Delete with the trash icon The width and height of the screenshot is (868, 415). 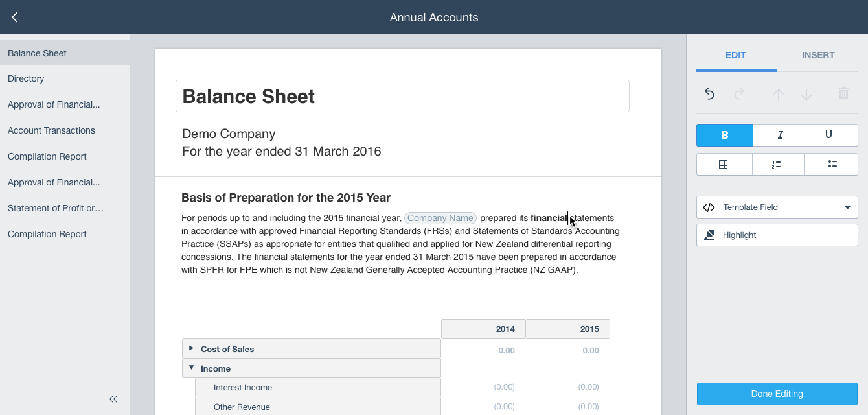tap(843, 93)
